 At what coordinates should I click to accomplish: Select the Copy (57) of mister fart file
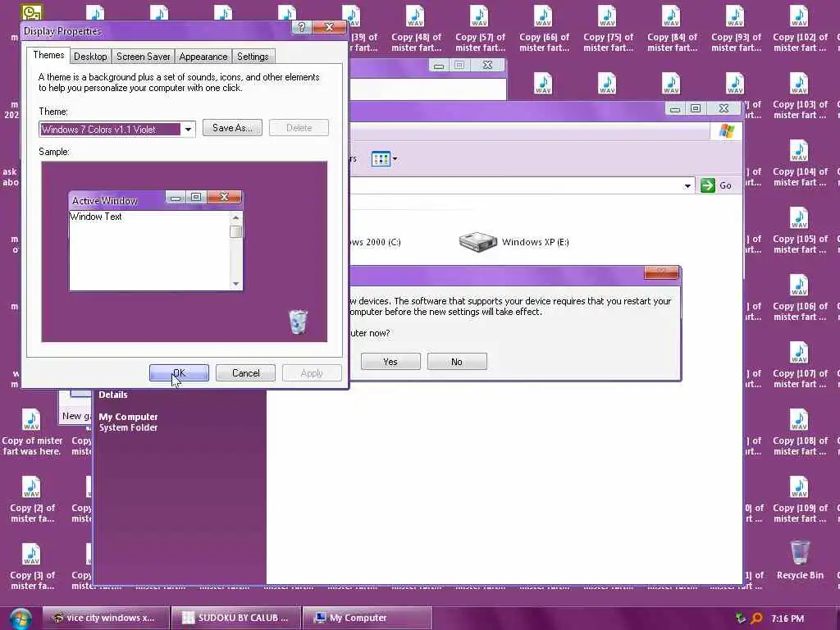pos(480,30)
